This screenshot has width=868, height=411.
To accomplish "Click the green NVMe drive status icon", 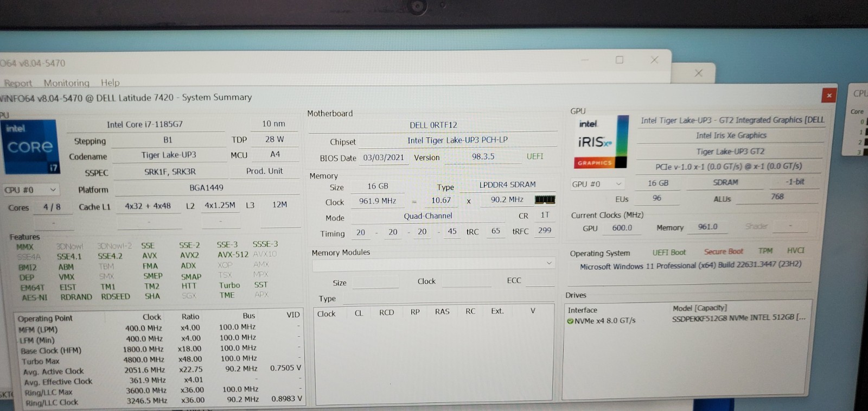I will pos(570,321).
